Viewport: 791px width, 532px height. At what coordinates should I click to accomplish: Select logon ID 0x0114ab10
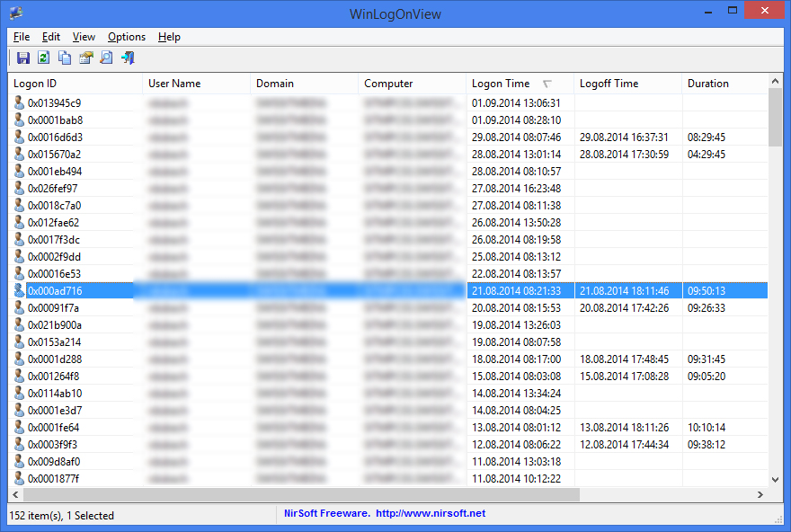(55, 394)
